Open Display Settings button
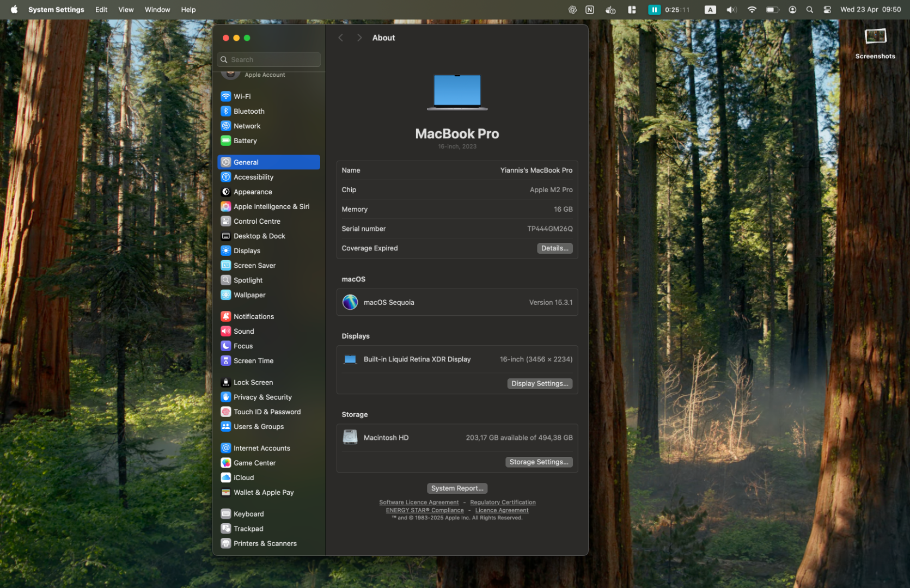910x588 pixels. pos(539,383)
